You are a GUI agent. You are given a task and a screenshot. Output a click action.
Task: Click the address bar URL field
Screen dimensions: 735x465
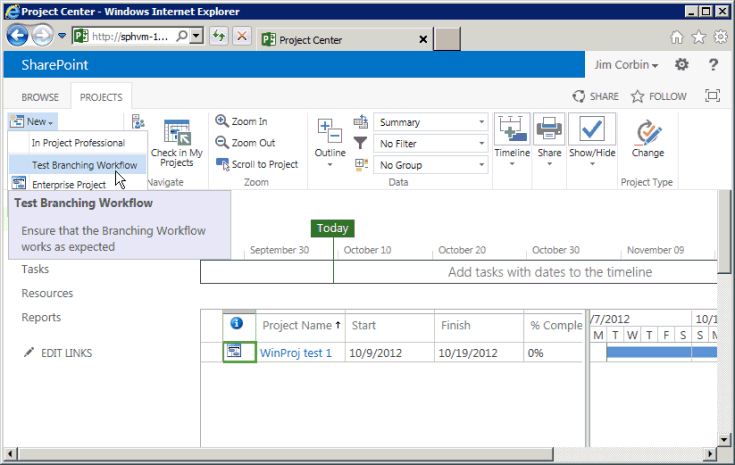click(129, 36)
